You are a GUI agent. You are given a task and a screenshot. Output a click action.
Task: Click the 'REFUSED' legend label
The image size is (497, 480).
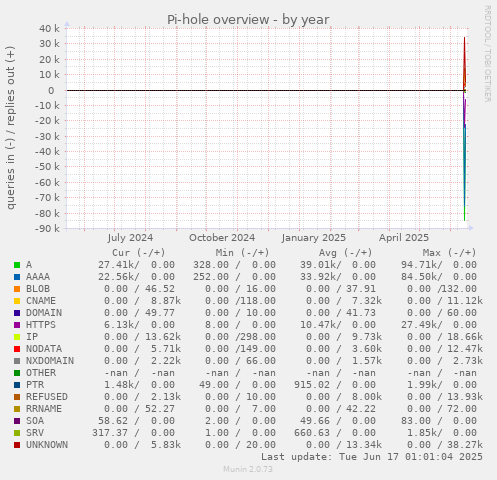click(47, 397)
